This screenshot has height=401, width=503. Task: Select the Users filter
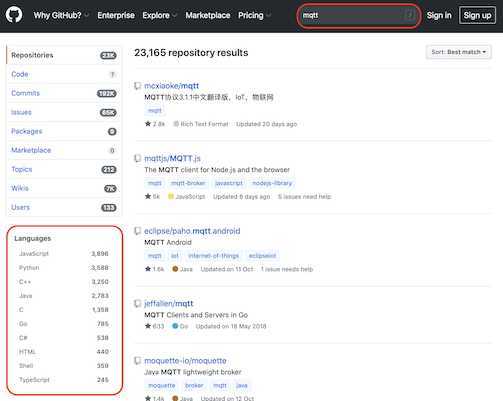[x=64, y=207]
